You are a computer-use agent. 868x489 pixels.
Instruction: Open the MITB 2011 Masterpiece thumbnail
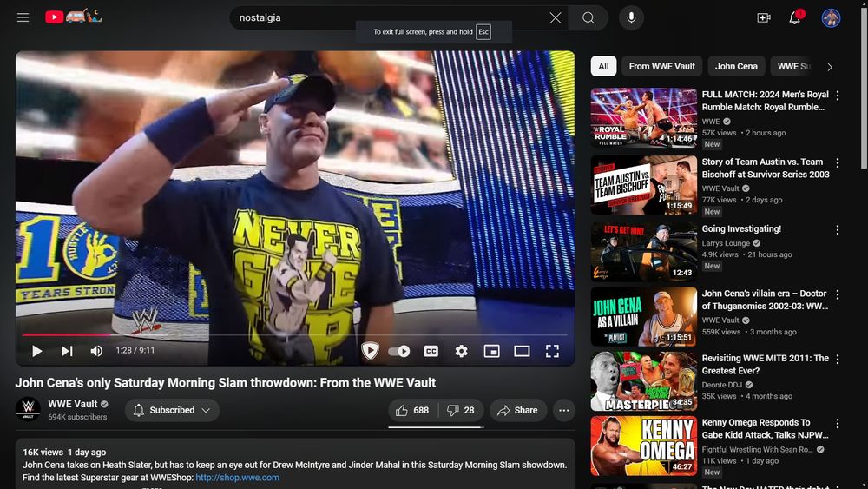pos(644,381)
